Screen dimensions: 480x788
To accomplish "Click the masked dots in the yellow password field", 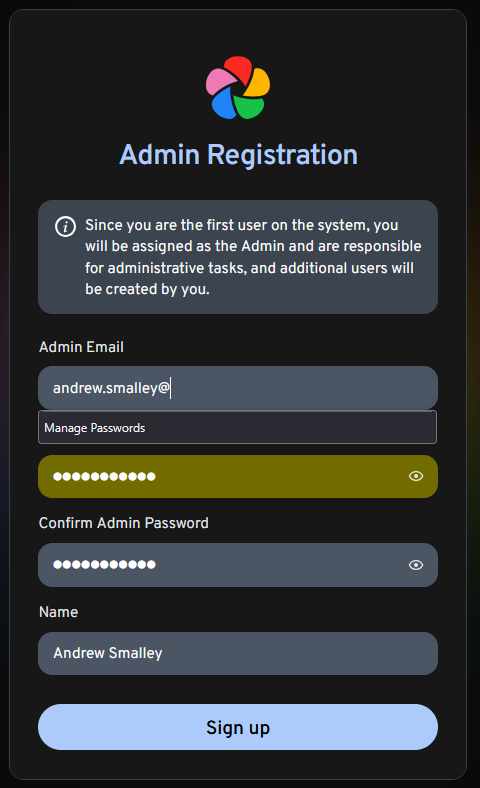I will coord(105,476).
